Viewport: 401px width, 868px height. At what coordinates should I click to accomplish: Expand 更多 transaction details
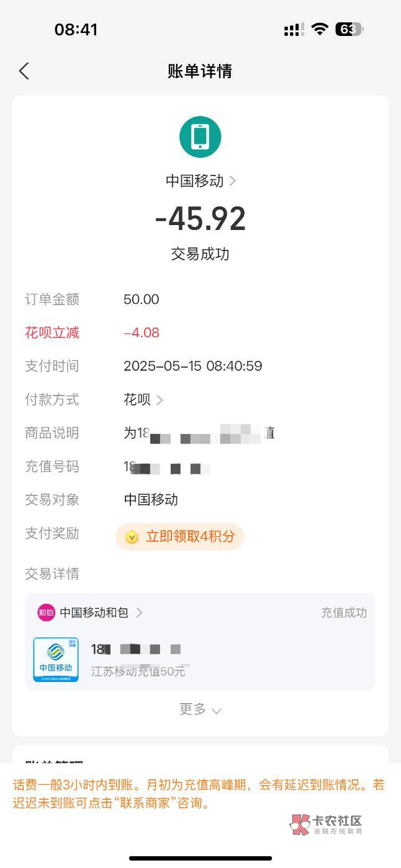[200, 709]
